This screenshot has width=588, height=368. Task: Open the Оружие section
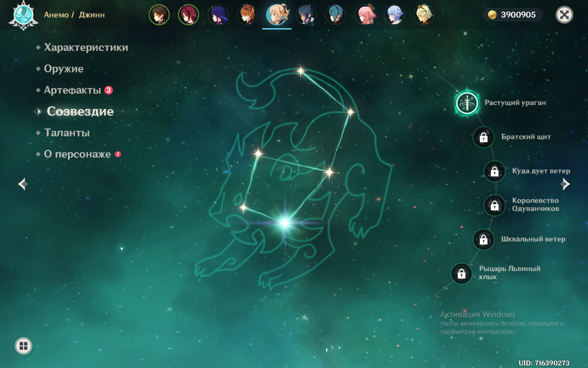[64, 69]
